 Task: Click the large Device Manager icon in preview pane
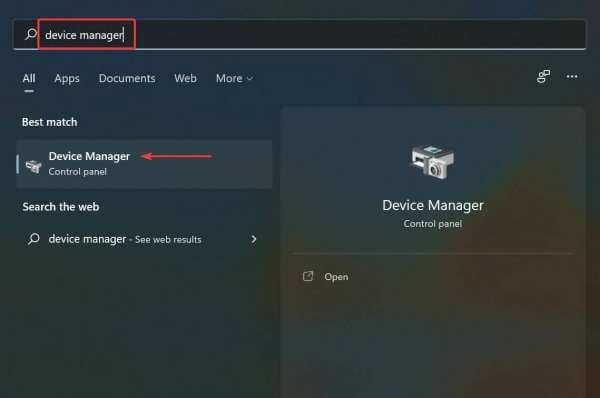pos(433,161)
